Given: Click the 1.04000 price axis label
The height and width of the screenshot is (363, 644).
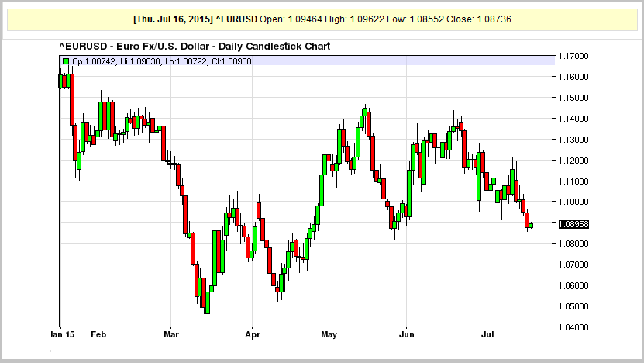Looking at the screenshot, I should (573, 327).
